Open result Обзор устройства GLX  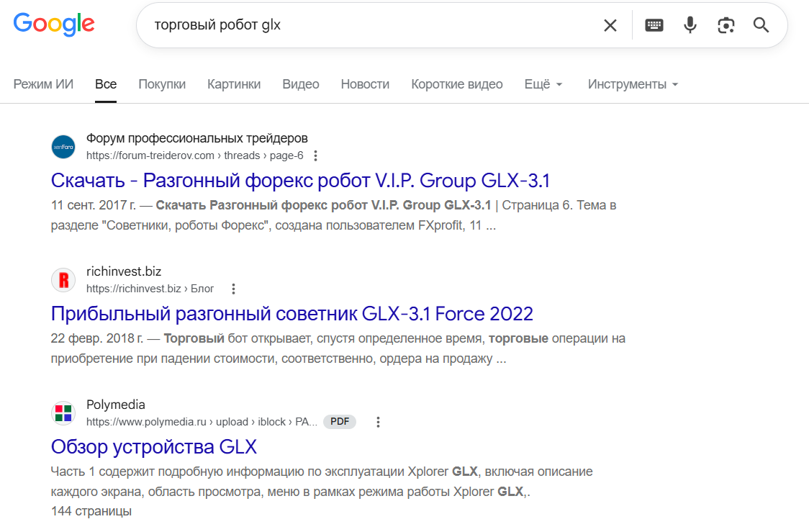154,447
